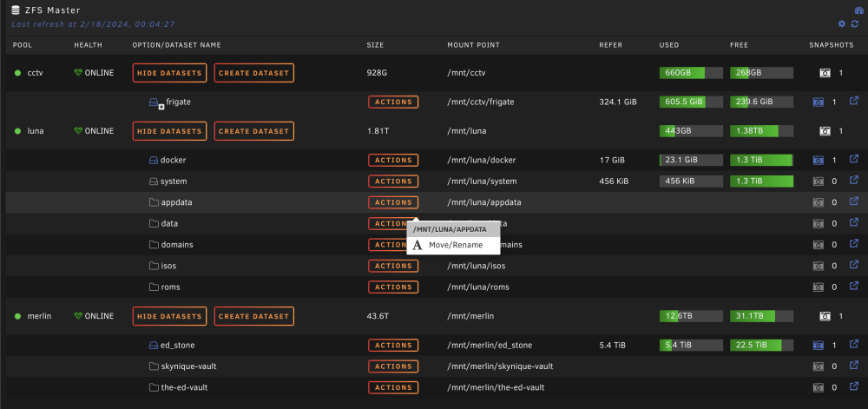The image size is (868, 409).
Task: Open Actions dropdown for isos dataset
Action: pyautogui.click(x=393, y=266)
